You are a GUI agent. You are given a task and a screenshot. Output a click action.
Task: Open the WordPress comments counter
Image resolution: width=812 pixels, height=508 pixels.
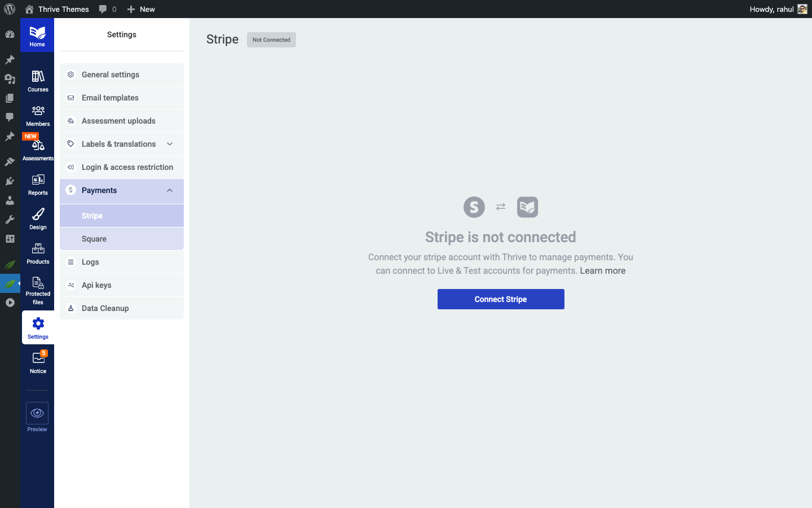[x=107, y=9]
